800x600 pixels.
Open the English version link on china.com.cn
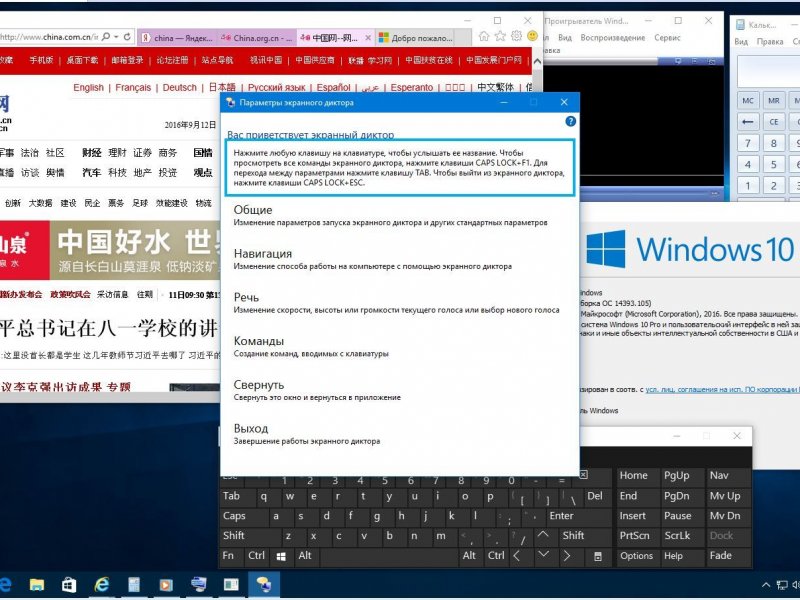[88, 87]
